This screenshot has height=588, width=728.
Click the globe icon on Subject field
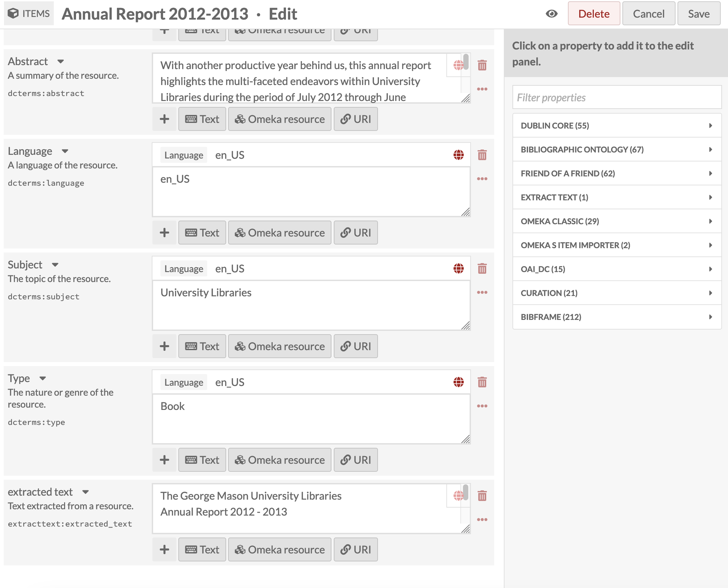point(459,268)
